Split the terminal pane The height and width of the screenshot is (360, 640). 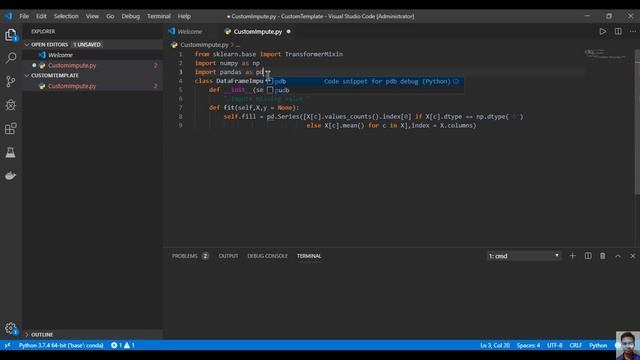coord(588,256)
